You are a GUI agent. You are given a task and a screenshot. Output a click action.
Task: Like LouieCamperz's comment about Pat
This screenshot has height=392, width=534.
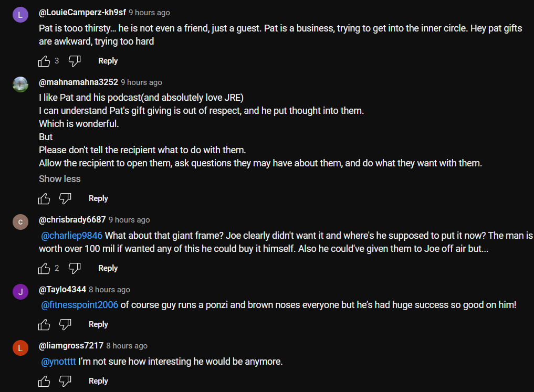pos(44,61)
